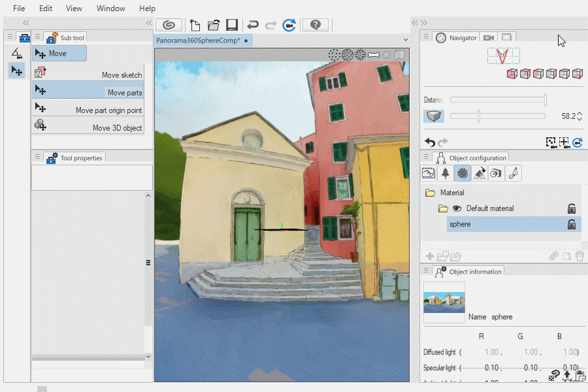Image resolution: width=588 pixels, height=392 pixels.
Task: Open the help question mark button
Action: 316,25
